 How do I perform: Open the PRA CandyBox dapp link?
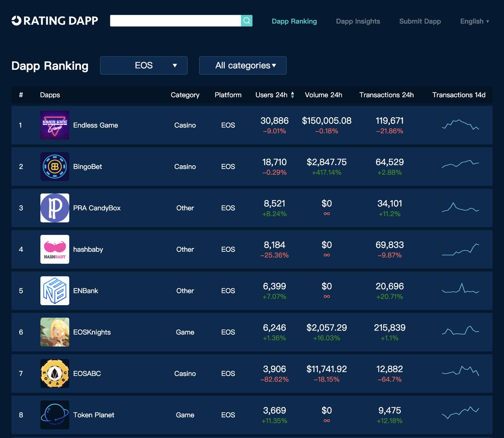[x=97, y=208]
